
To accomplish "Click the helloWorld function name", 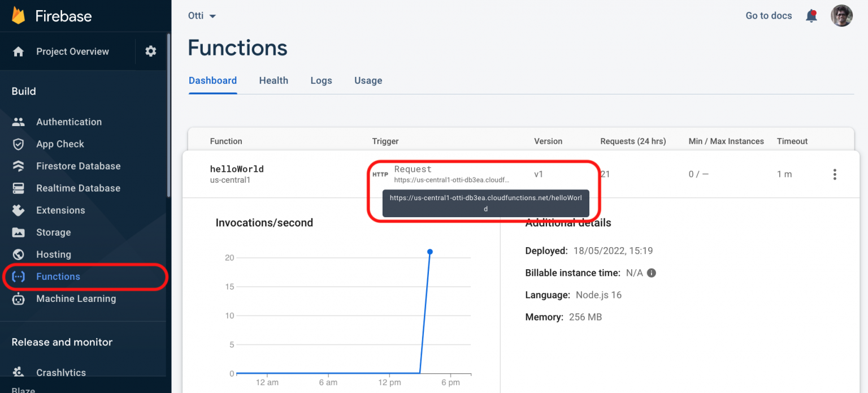I will pos(237,169).
